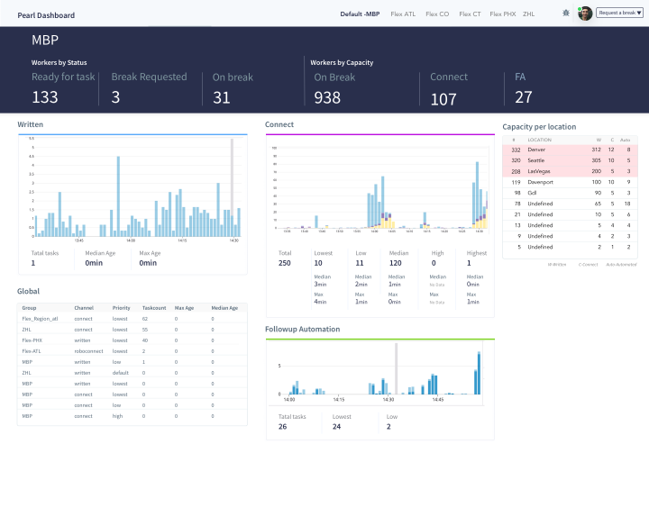Click the bug report icon in header
Screen dimensions: 649x526
coord(566,14)
